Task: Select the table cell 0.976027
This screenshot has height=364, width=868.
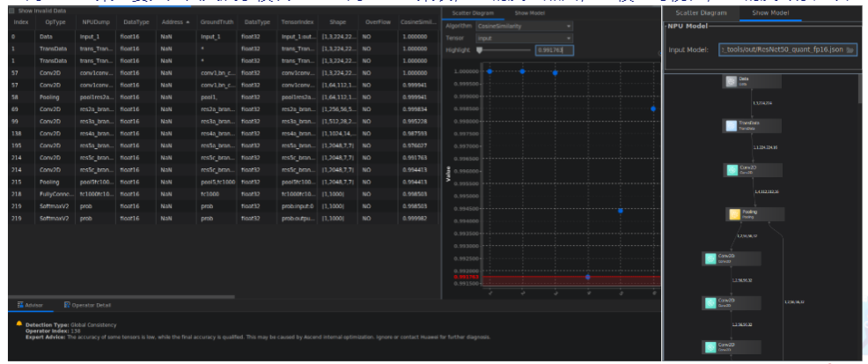Action: (x=414, y=145)
